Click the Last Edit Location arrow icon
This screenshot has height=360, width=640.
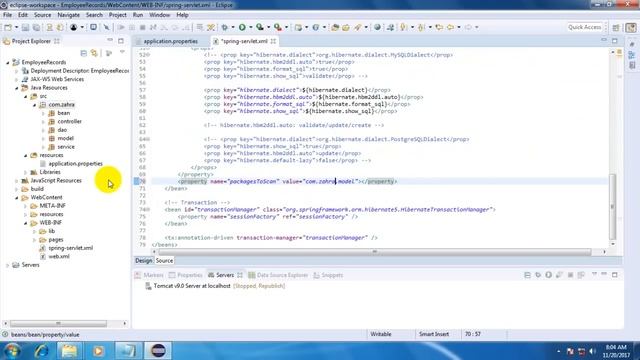tap(439, 27)
